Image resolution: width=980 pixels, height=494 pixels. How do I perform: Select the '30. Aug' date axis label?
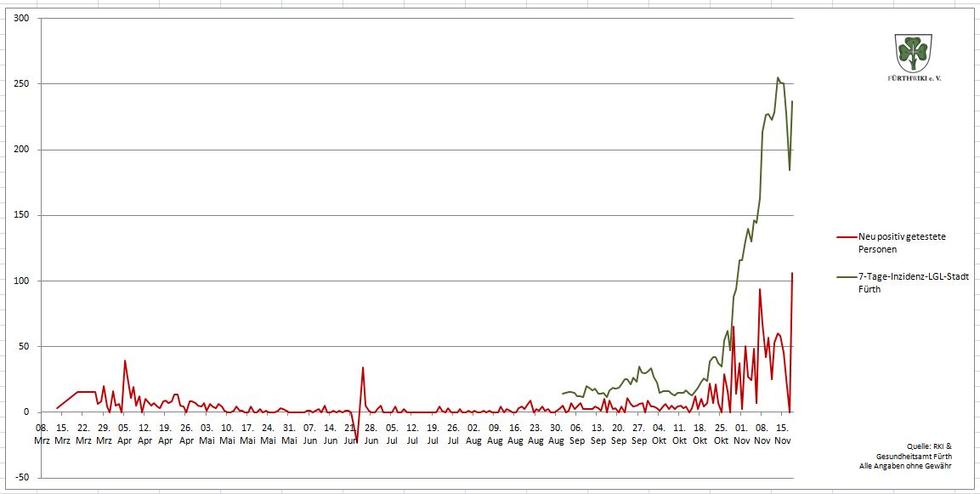click(x=557, y=434)
